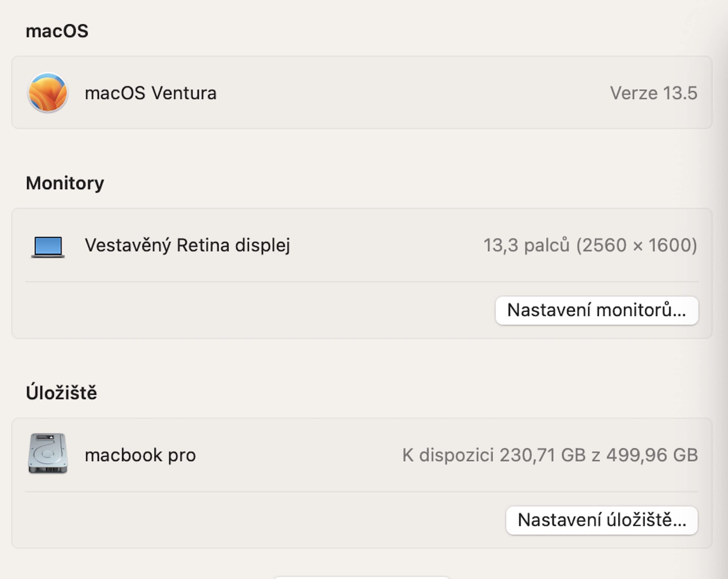728x579 pixels.
Task: Click the "Monitory" section heading
Action: pos(65,183)
